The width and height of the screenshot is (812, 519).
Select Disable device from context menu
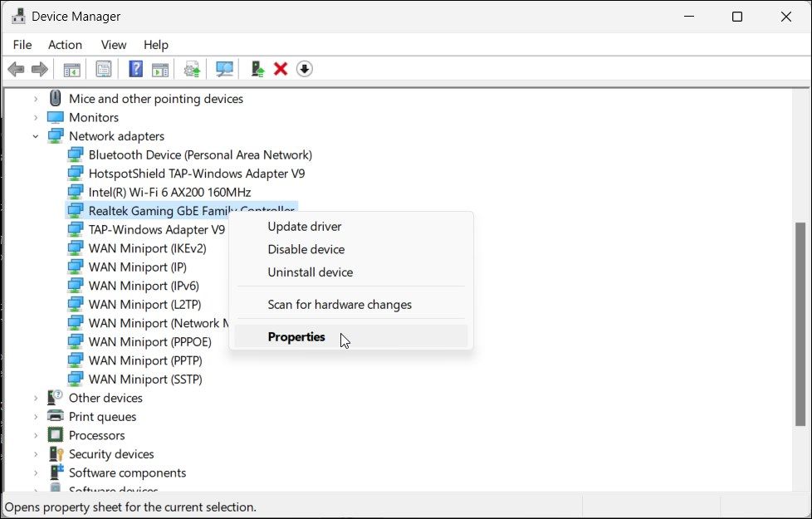point(306,249)
